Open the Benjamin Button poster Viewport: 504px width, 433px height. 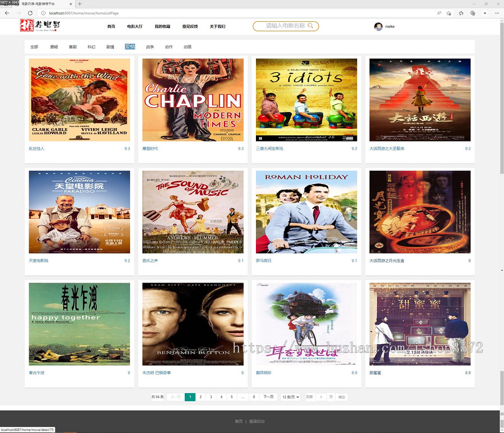pyautogui.click(x=193, y=324)
